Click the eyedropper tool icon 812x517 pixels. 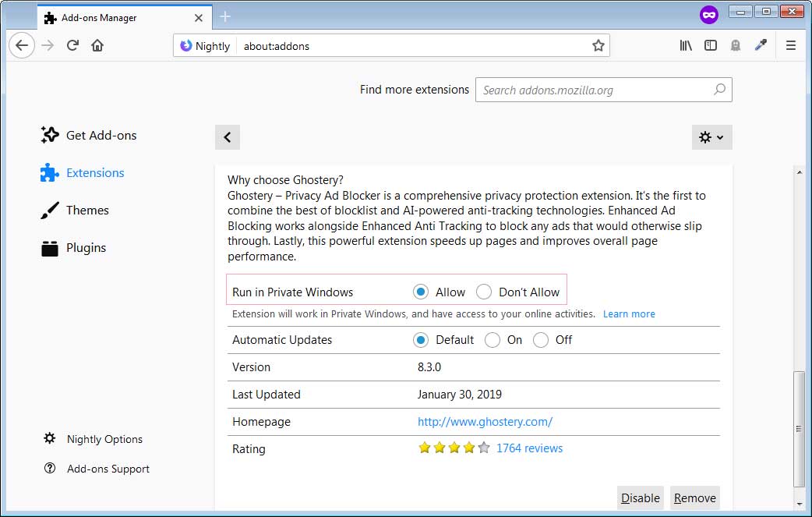761,46
